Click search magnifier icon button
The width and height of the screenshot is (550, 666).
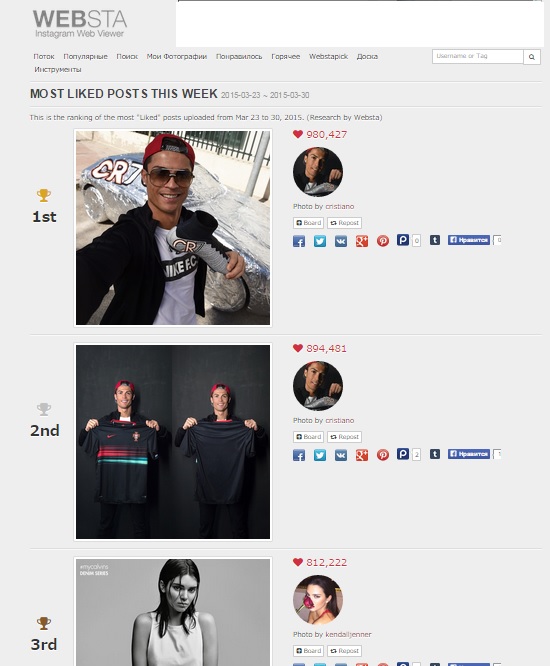click(x=532, y=56)
